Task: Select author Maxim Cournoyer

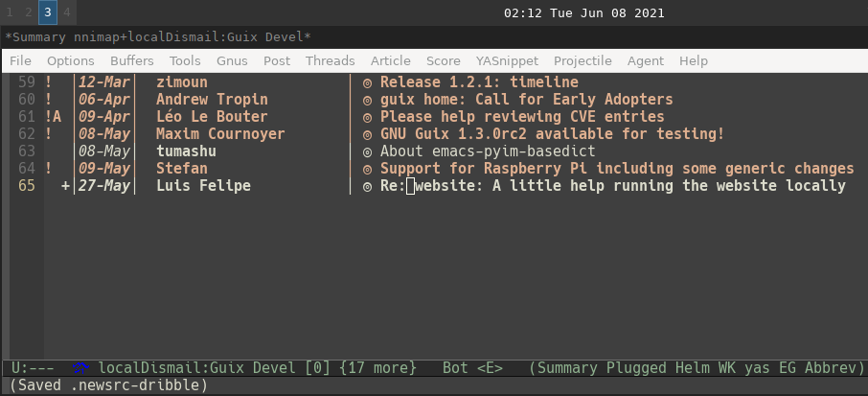Action: pos(220,134)
